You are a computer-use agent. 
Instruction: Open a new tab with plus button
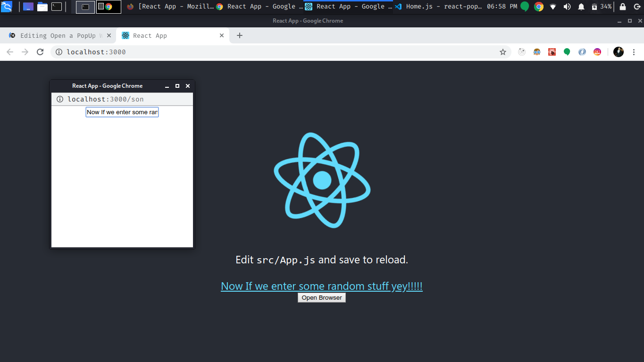click(240, 35)
